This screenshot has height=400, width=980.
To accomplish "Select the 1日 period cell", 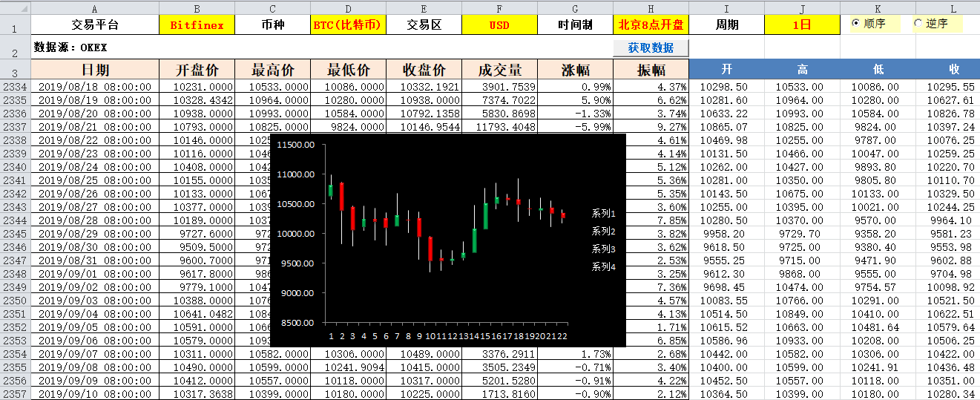I will click(x=802, y=24).
